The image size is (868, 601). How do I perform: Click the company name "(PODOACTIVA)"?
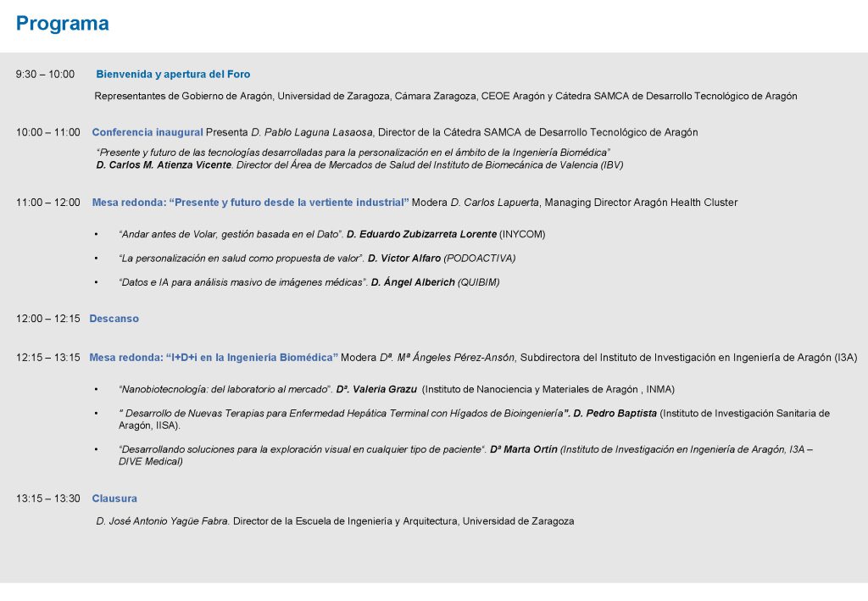[480, 259]
